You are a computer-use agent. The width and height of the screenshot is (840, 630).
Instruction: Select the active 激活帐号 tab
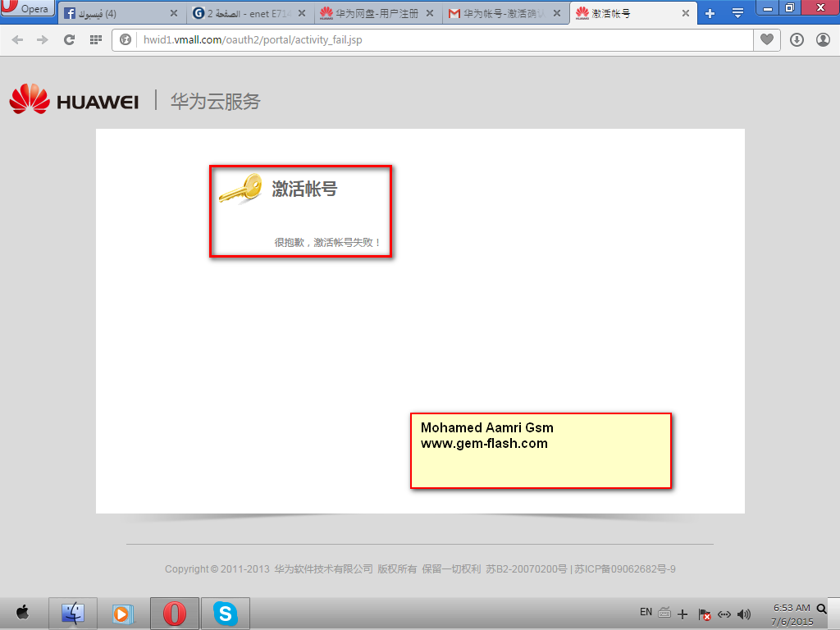pos(633,13)
